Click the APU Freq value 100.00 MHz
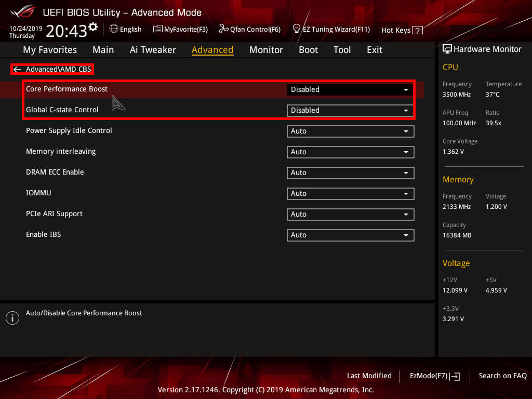This screenshot has width=532, height=399. point(459,123)
